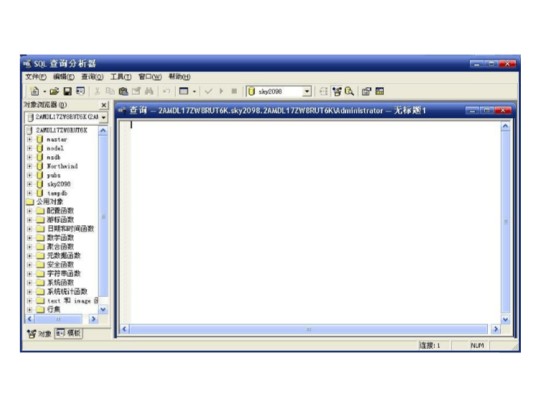This screenshot has height=420, width=536.
Task: Open the 查询 menu
Action: tap(92, 77)
